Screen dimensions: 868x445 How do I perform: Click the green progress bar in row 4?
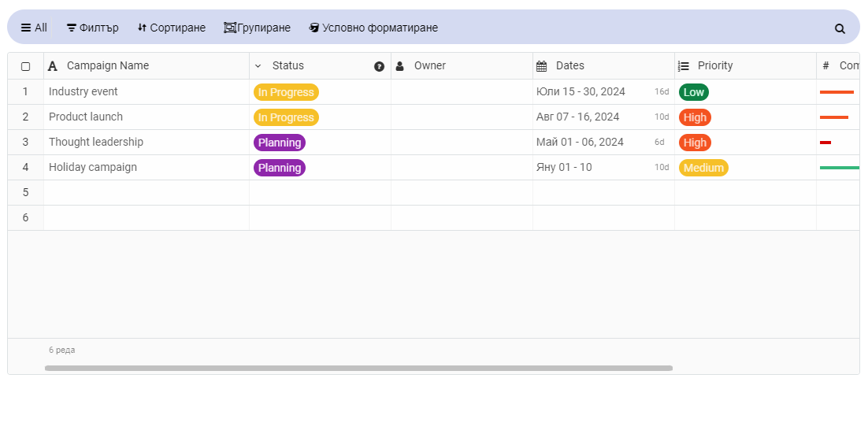coord(839,168)
